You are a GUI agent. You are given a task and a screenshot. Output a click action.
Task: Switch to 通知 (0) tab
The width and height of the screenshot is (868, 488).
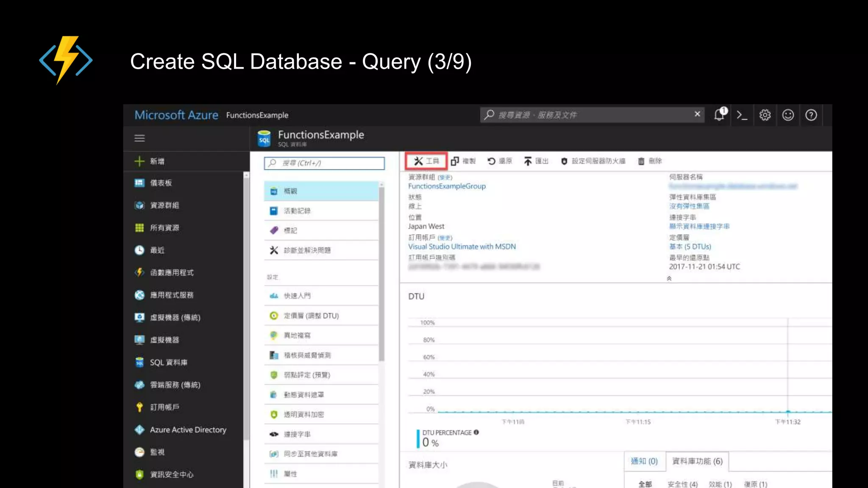[644, 461]
